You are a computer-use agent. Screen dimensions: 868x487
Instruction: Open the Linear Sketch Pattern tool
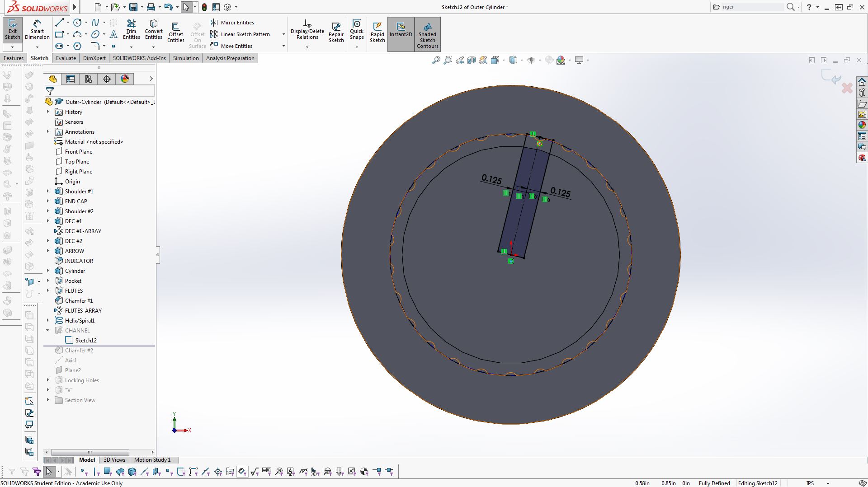pyautogui.click(x=240, y=34)
